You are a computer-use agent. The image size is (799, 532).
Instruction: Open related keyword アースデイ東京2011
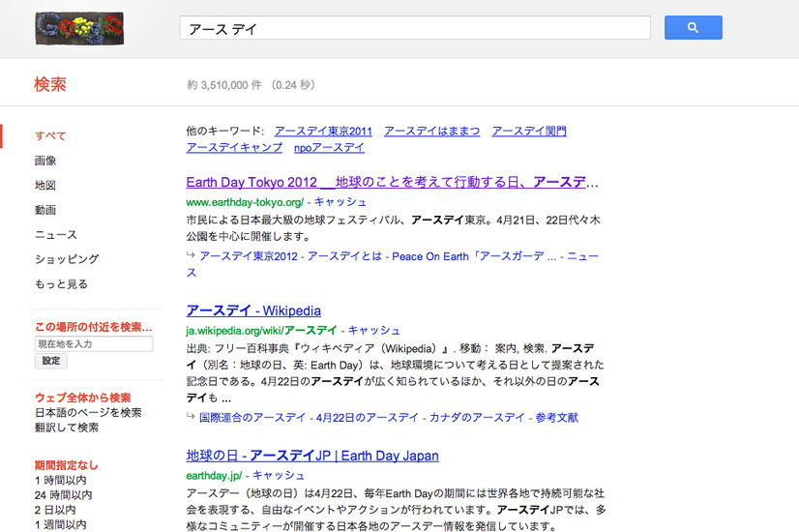point(323,131)
